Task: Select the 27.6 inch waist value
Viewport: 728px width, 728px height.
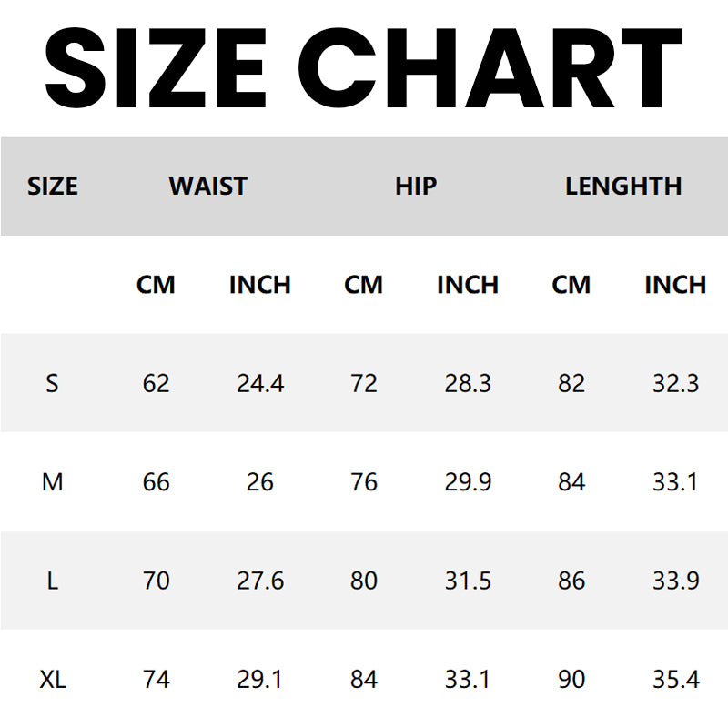Action: pos(260,580)
